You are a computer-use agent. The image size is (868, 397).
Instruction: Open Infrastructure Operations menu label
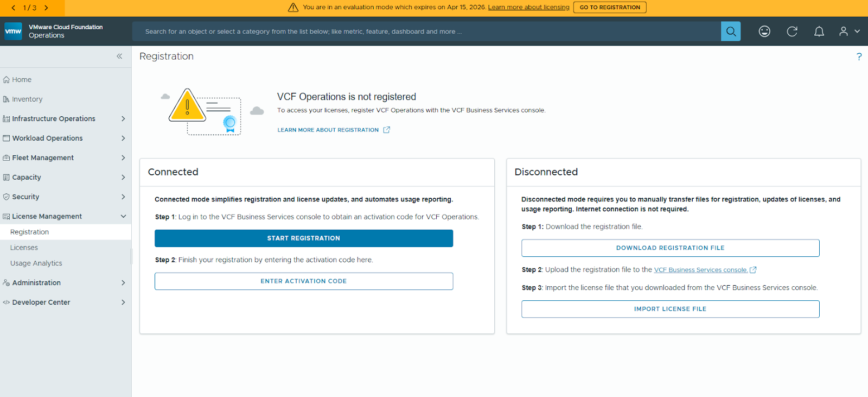tap(54, 119)
